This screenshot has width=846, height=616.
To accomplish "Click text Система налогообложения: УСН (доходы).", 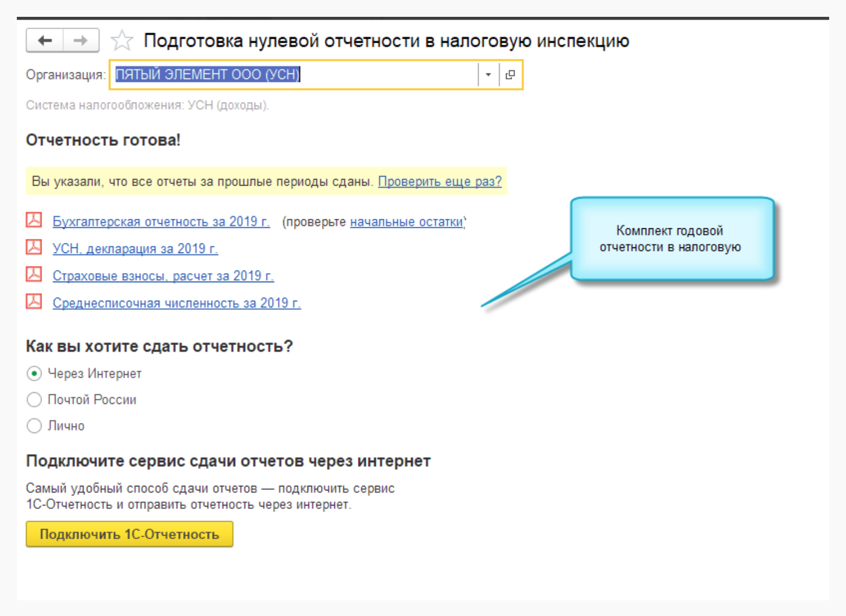I will click(x=148, y=105).
